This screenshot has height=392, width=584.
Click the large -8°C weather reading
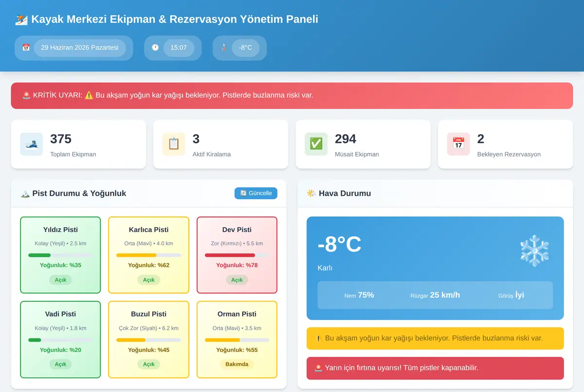pyautogui.click(x=340, y=245)
